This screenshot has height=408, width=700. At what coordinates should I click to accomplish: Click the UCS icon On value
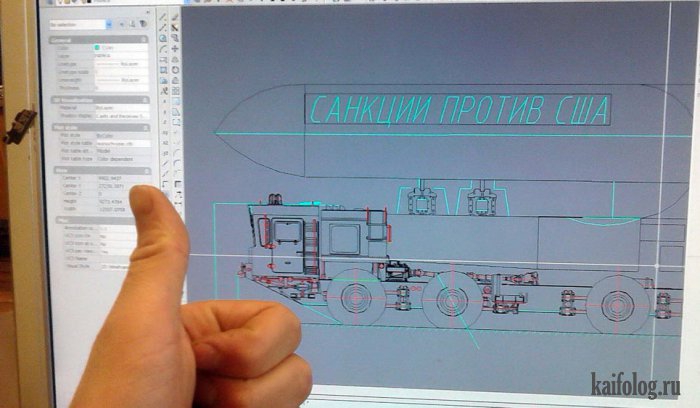117,236
